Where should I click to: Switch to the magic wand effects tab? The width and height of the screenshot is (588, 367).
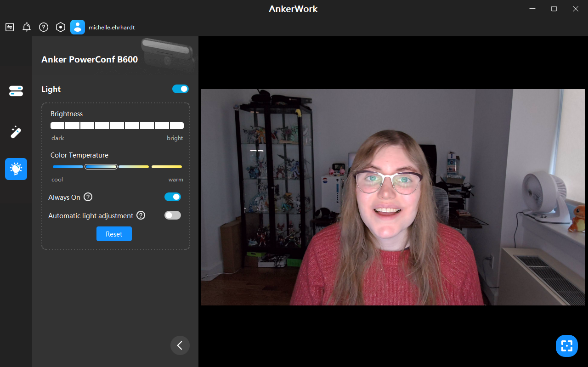(16, 132)
